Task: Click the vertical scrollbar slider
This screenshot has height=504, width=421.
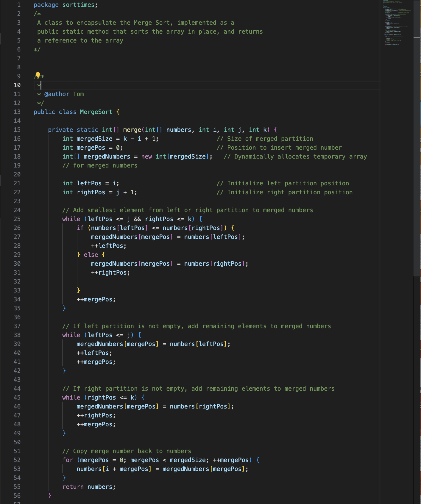Action: click(417, 138)
